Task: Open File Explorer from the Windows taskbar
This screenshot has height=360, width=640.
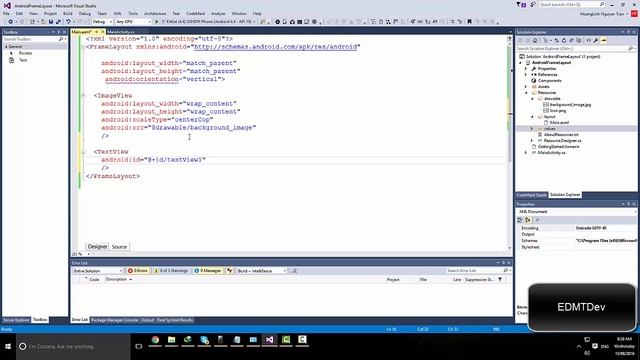Action: pos(171,340)
